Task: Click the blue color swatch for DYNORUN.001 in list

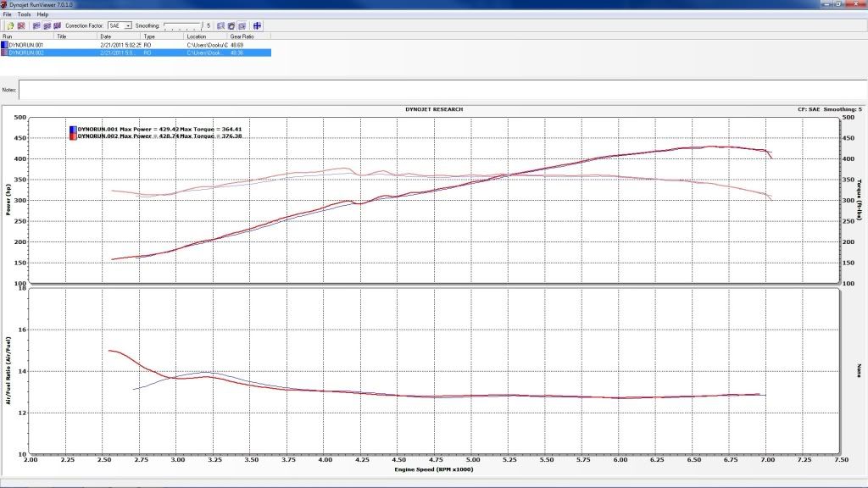Action: (x=4, y=44)
